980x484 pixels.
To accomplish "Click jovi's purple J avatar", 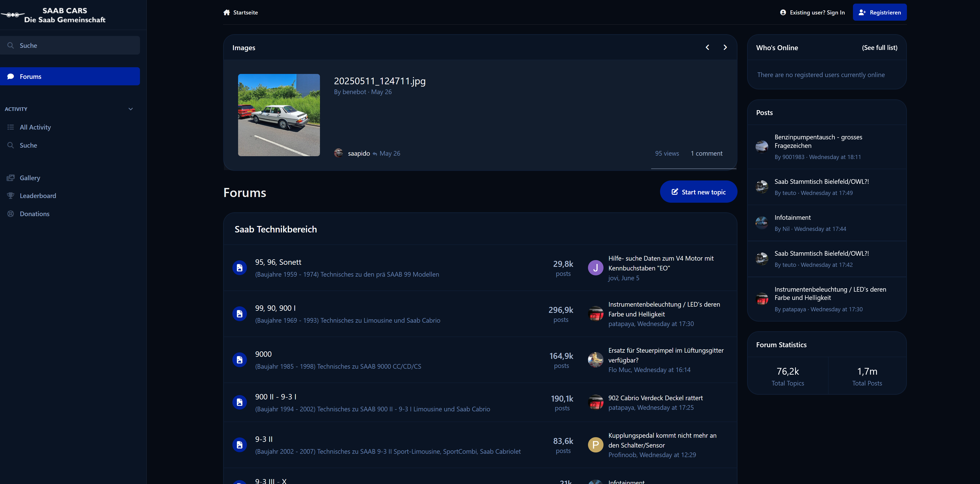I will point(595,268).
